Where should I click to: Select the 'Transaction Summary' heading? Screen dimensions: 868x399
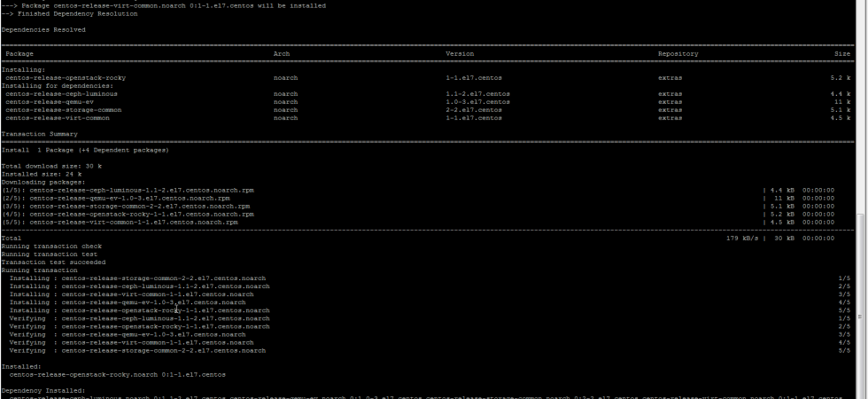tap(40, 134)
